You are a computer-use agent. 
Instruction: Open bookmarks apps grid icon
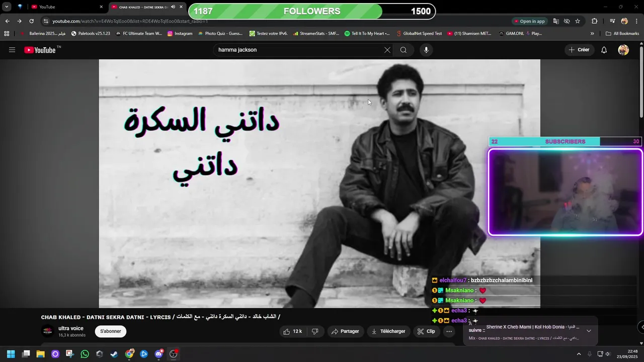(x=7, y=34)
